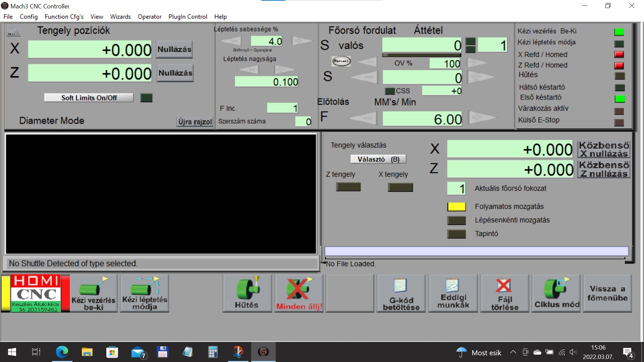Click the Léptetés nagysága value field
This screenshot has height=362, width=644.
[267, 82]
